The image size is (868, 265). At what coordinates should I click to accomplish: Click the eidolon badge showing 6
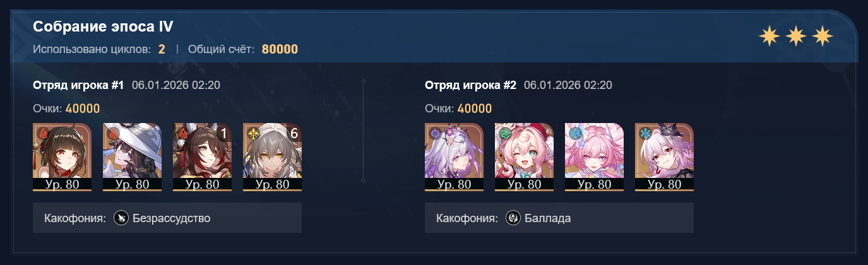point(293,133)
